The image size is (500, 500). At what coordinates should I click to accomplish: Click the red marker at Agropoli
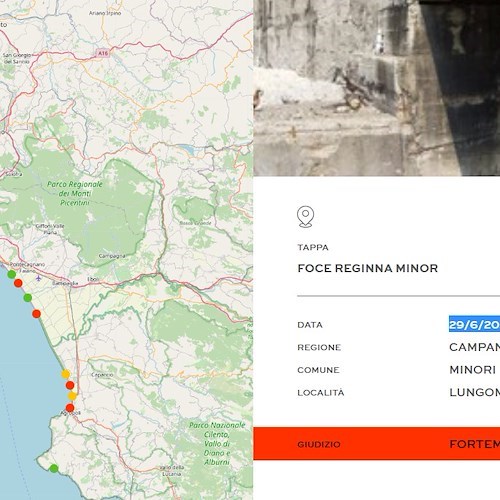click(70, 408)
